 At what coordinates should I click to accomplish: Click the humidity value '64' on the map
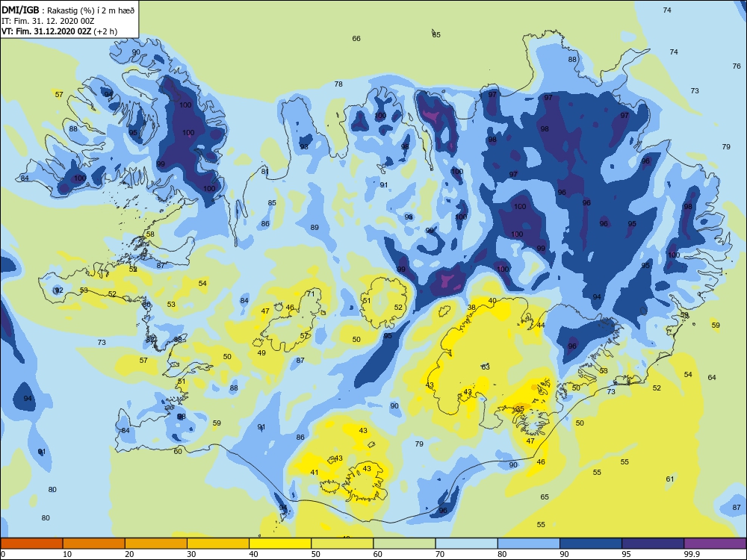click(712, 377)
